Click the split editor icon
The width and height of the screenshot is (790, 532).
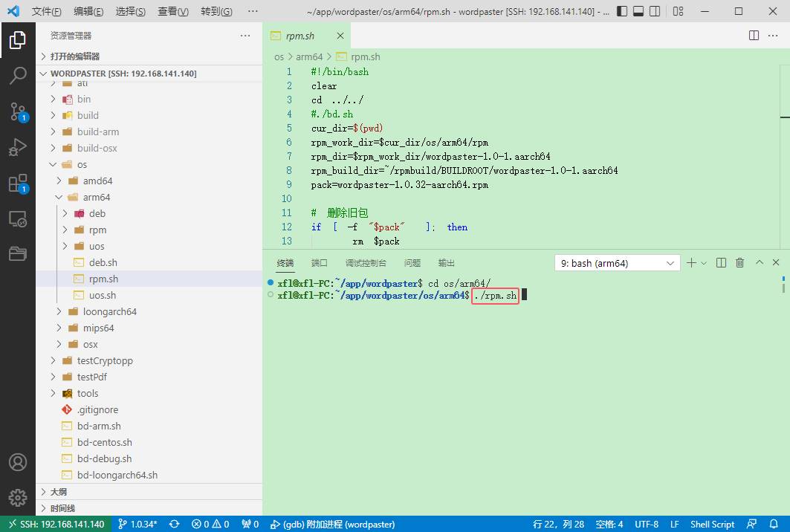tap(754, 36)
